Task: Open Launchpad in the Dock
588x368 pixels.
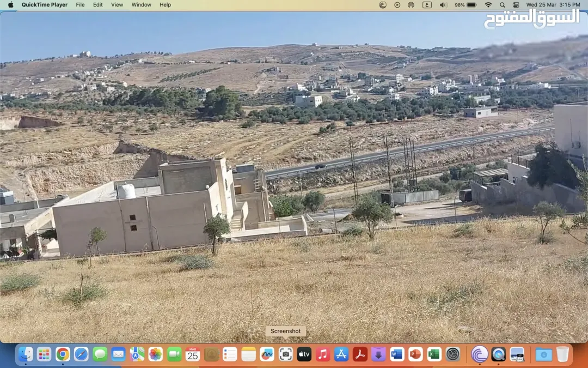Action: [44, 354]
